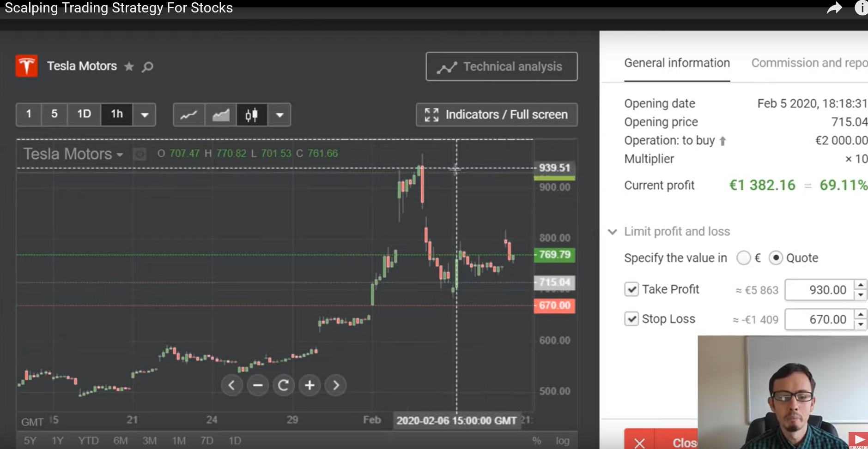Click the 769.79 current price marker

click(554, 254)
